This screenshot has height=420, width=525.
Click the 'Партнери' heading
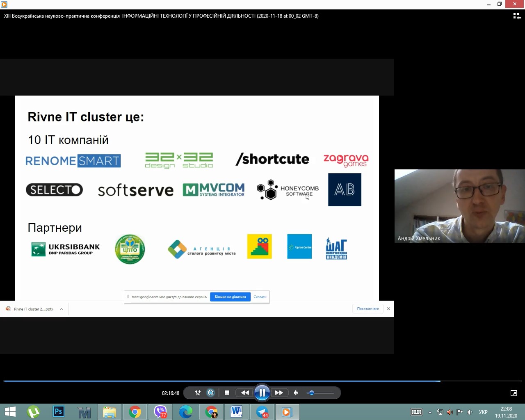tap(55, 228)
